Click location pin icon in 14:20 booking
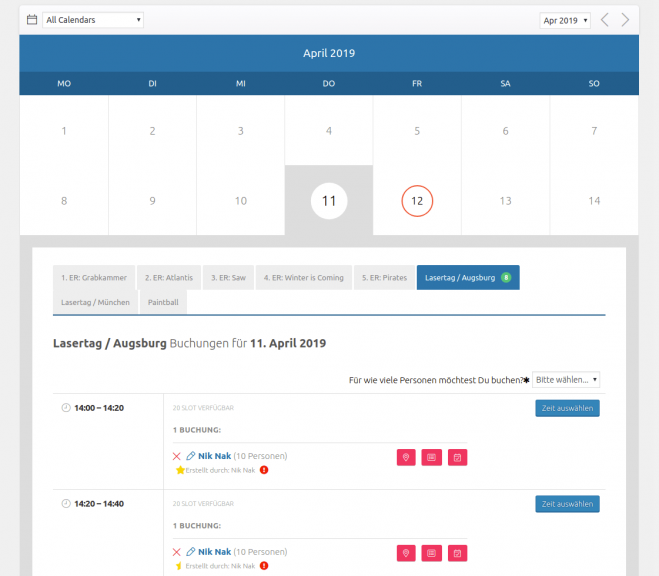Screen dimensions: 659x576 406,553
